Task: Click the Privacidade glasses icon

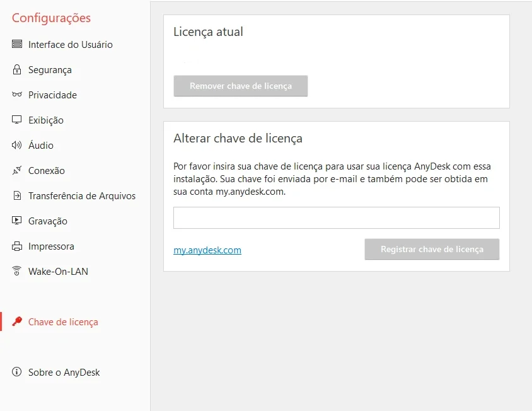Action: [x=17, y=95]
